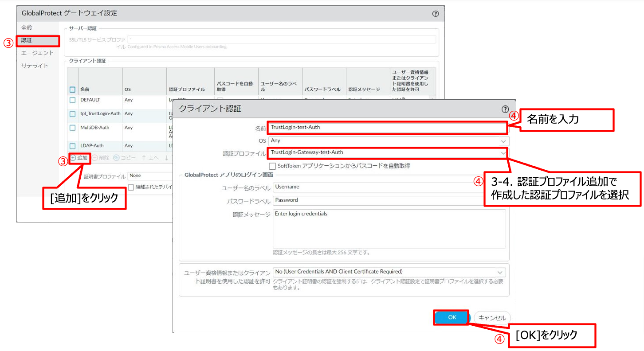Switch to the エージェント tab
The image size is (644, 351).
point(37,53)
